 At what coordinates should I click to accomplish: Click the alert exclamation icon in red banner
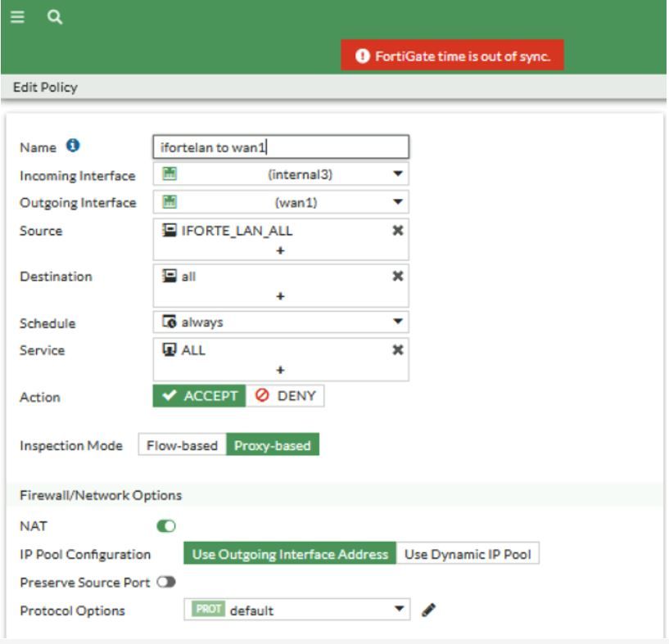pos(362,56)
